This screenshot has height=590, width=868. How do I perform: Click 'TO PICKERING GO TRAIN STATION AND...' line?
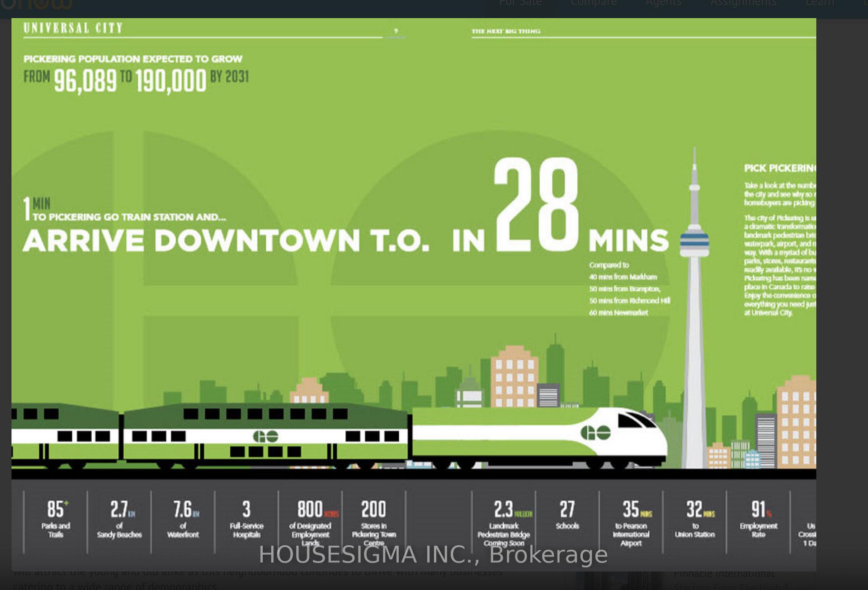[x=129, y=217]
